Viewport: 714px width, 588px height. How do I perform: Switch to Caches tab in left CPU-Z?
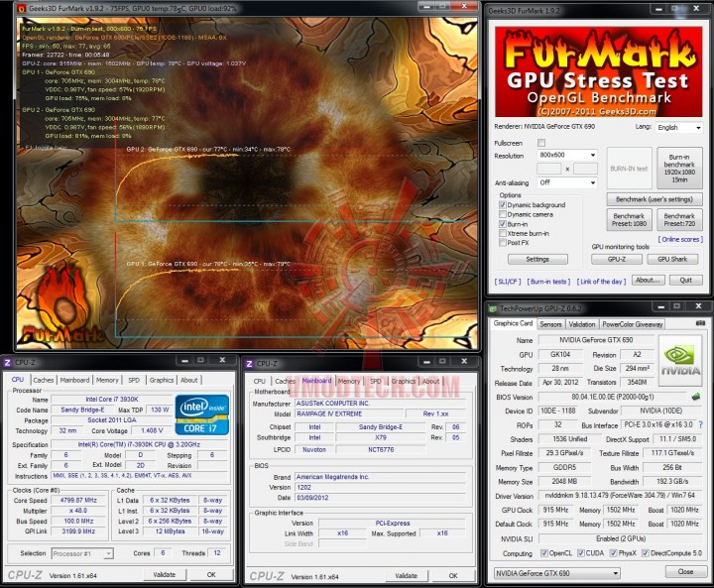[x=44, y=380]
